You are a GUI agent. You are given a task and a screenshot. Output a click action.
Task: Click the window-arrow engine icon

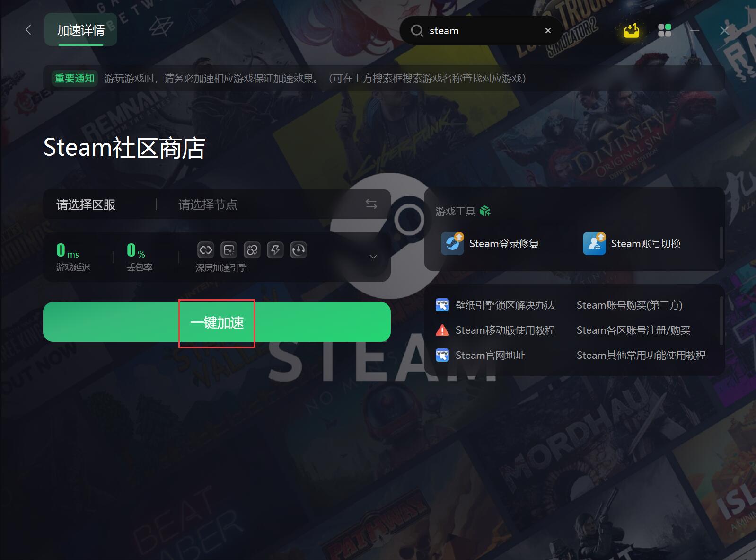[229, 249]
